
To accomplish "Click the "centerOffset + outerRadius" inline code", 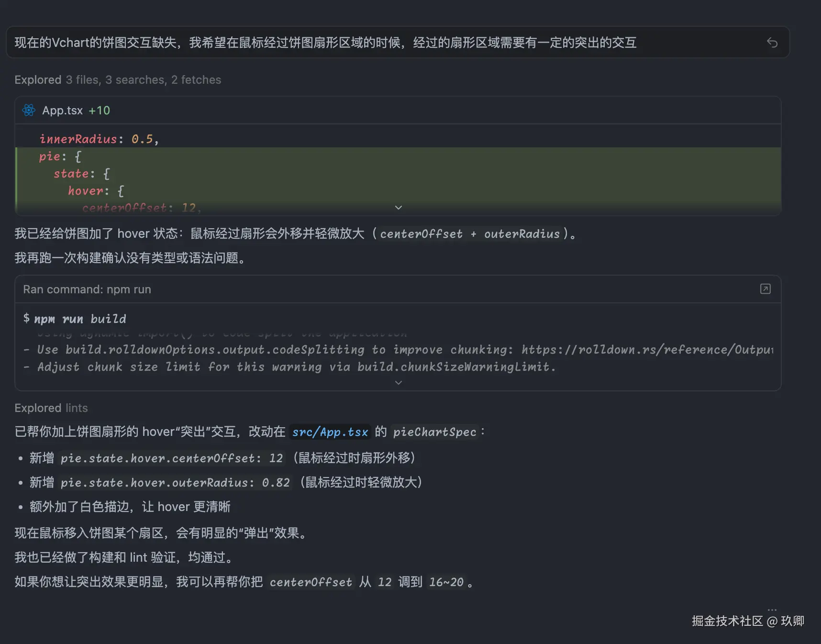I will click(x=469, y=234).
